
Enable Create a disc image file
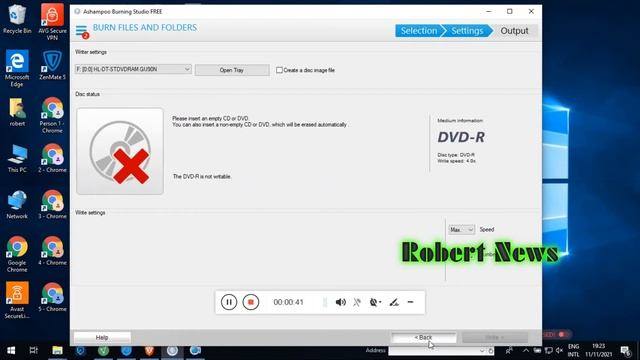pyautogui.click(x=280, y=70)
